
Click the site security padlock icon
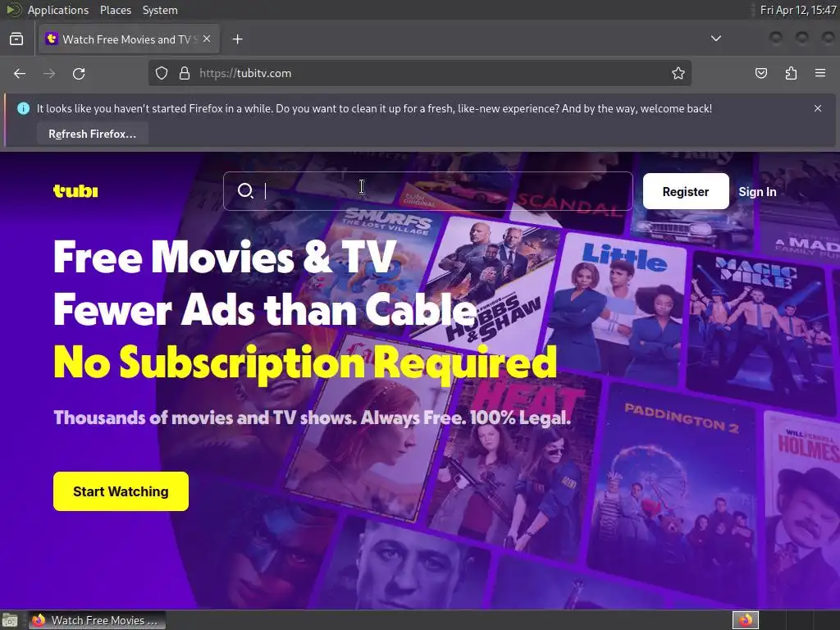click(x=185, y=73)
